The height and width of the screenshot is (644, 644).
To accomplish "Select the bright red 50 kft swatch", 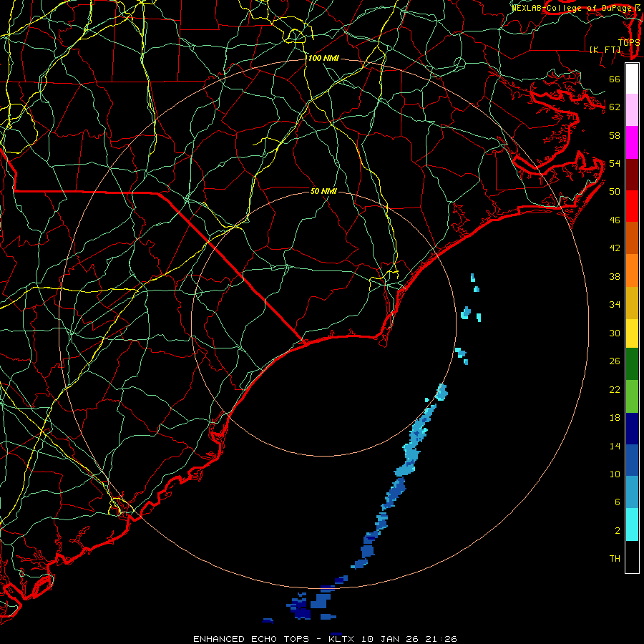I will click(x=632, y=206).
